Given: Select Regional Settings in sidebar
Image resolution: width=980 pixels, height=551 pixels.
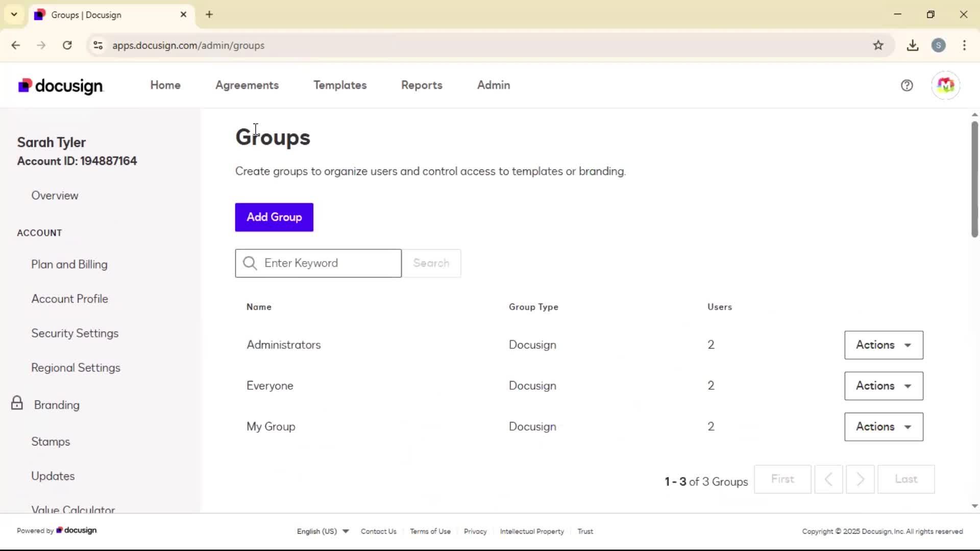Looking at the screenshot, I should coord(76,368).
